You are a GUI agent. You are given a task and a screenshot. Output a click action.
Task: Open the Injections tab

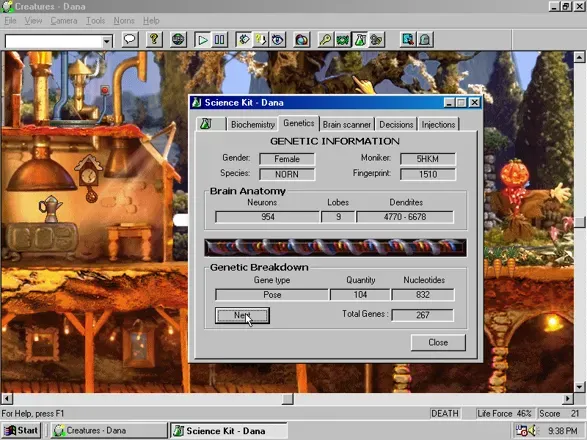coord(438,124)
